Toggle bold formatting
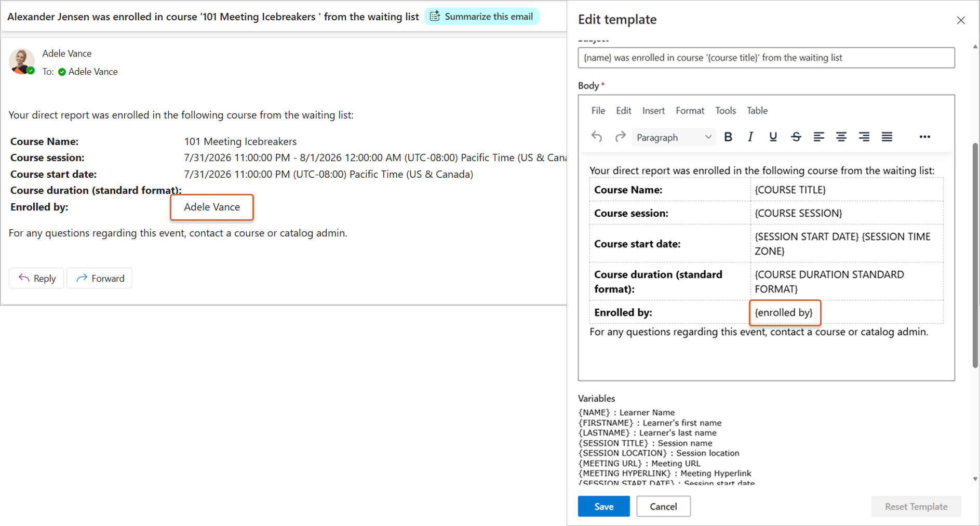 tap(728, 137)
